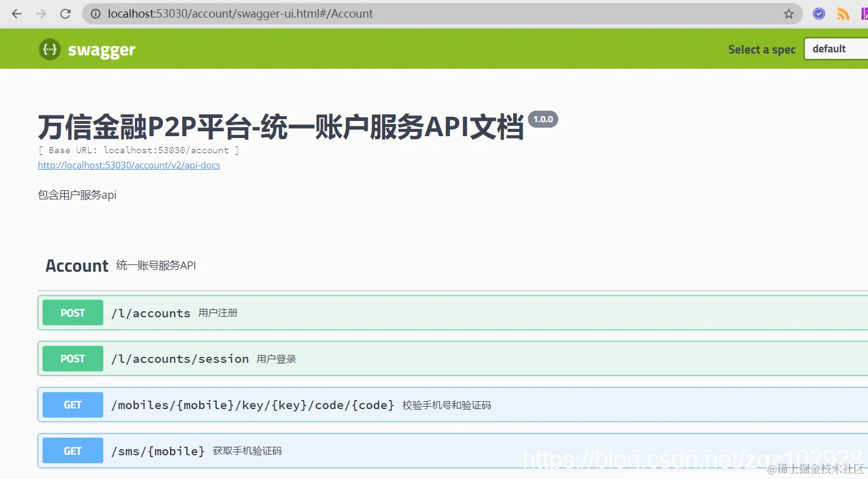Open the api-docs link under the title
868x479 pixels.
129,165
